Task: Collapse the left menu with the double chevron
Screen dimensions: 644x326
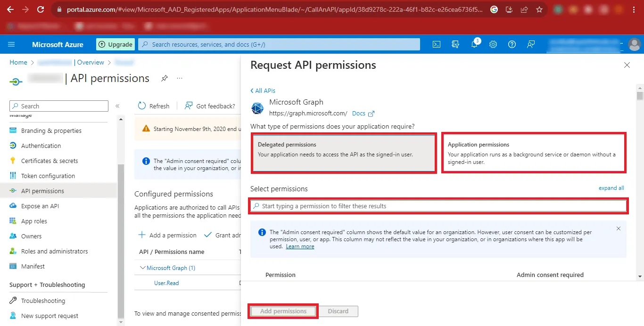Action: pos(117,106)
